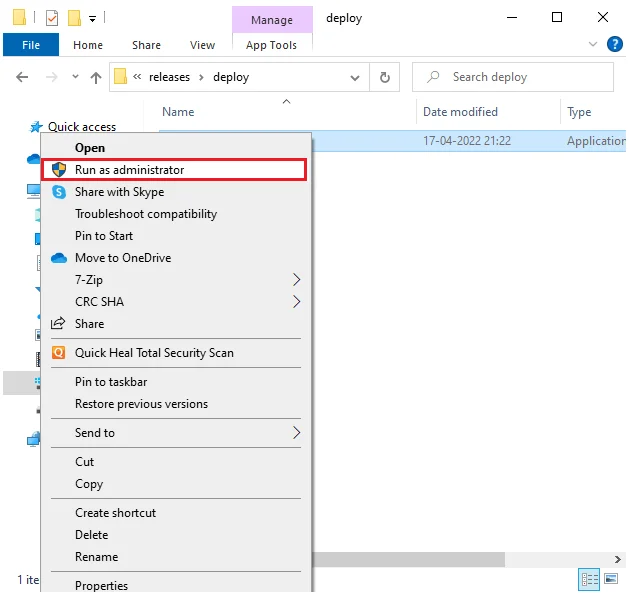Click the Properties checkmark quick access icon
The height and width of the screenshot is (594, 629).
pos(52,18)
